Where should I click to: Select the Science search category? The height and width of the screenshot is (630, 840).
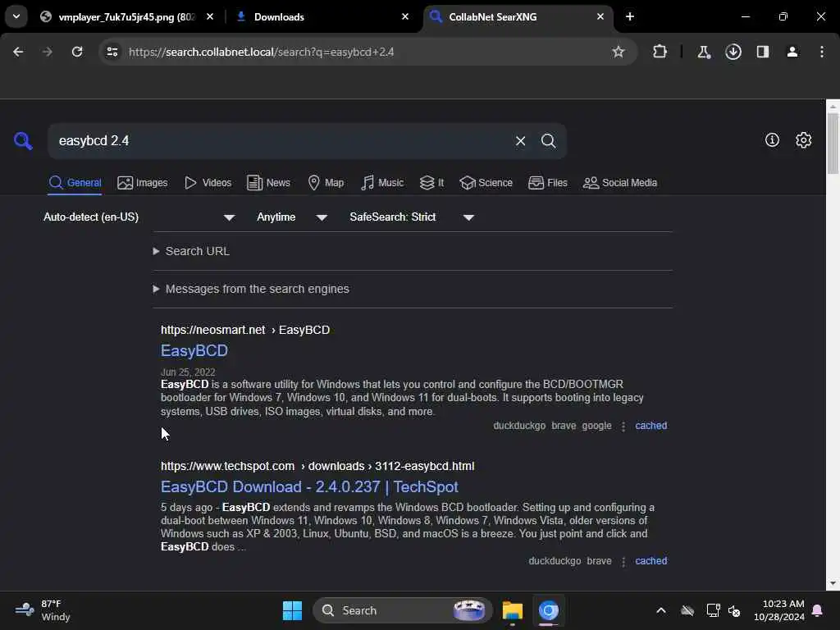coord(486,183)
